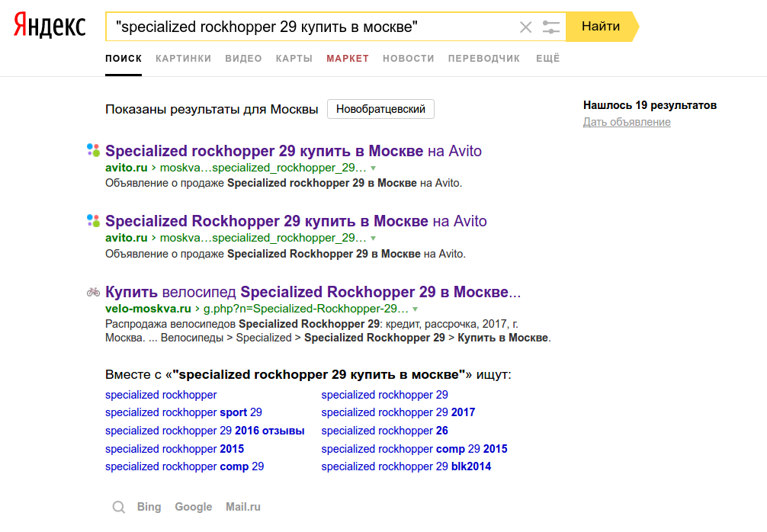The height and width of the screenshot is (532, 767).
Task: Click the Avito favicon of the second result
Action: 93,221
